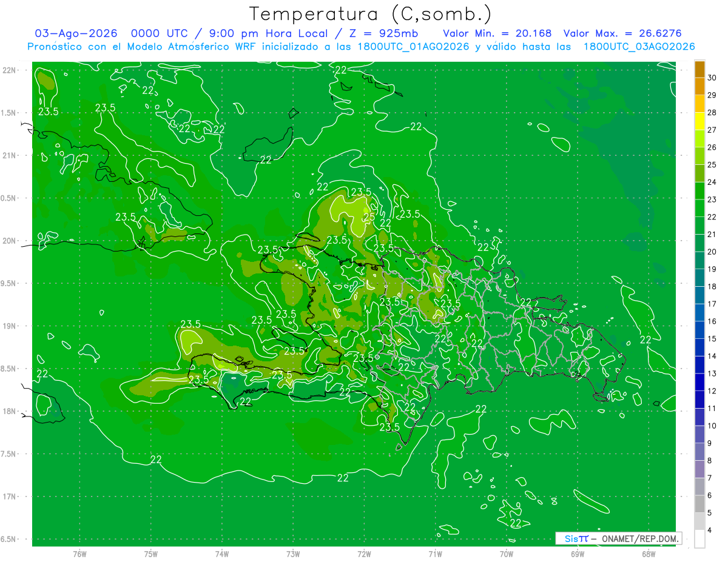Pick purple legend swatch between 7 and 8

tap(699, 469)
